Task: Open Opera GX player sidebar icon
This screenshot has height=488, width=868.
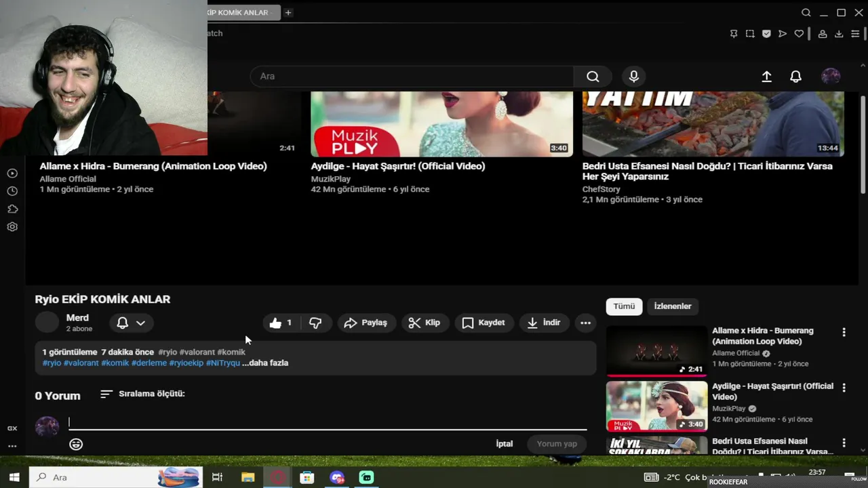Action: tap(12, 174)
